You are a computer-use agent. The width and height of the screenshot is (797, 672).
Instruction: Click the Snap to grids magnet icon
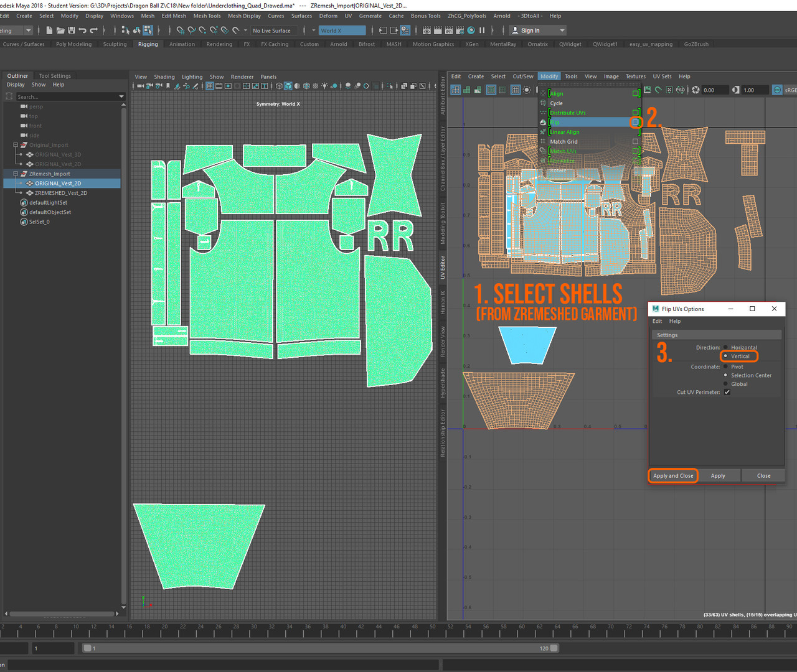click(x=181, y=30)
